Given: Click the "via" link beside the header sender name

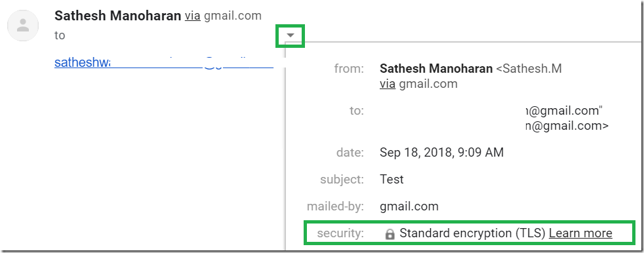Looking at the screenshot, I should tap(193, 16).
